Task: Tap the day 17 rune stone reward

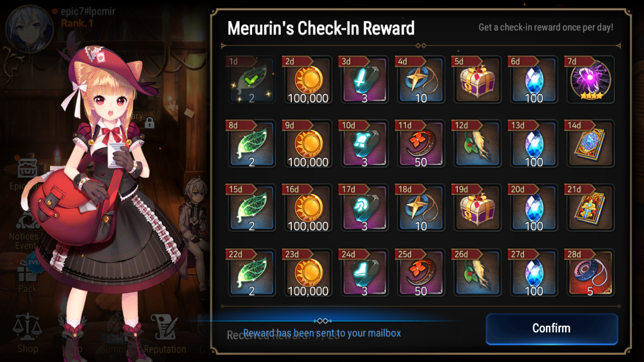Action: [x=364, y=208]
